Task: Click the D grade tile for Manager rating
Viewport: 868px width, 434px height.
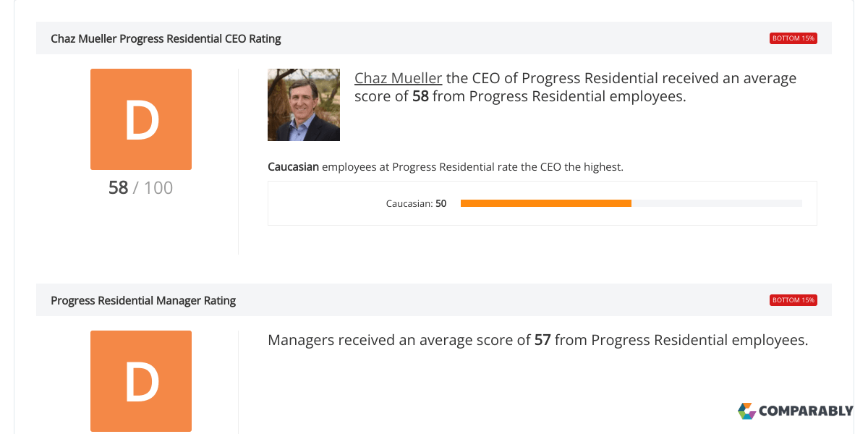Action: (141, 380)
